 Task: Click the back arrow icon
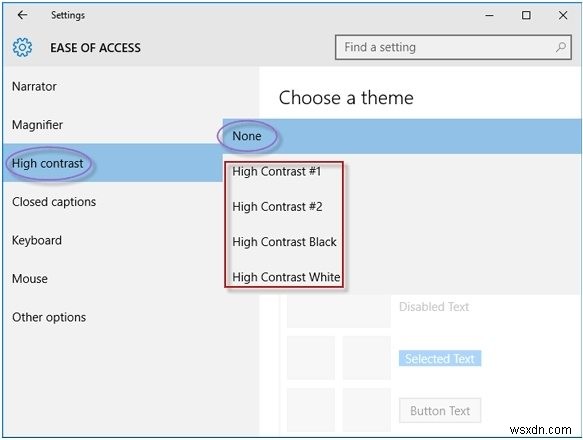(22, 15)
